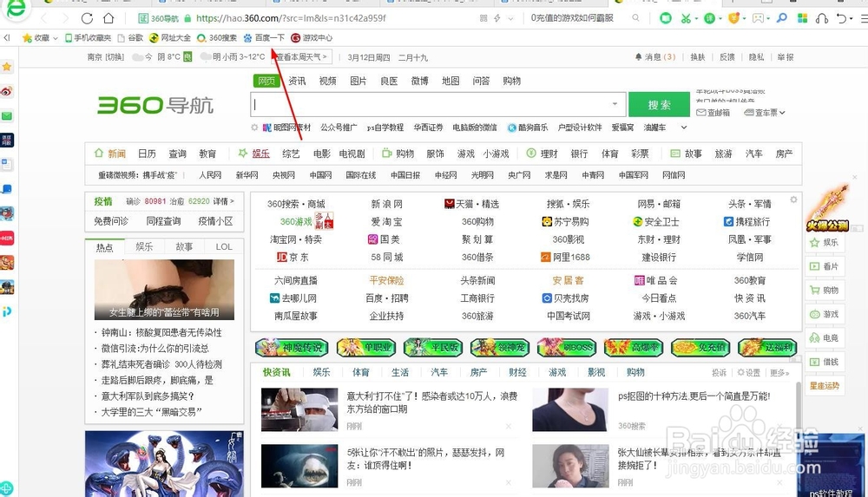
Task: Open 设置 for the news feed
Action: tap(749, 372)
